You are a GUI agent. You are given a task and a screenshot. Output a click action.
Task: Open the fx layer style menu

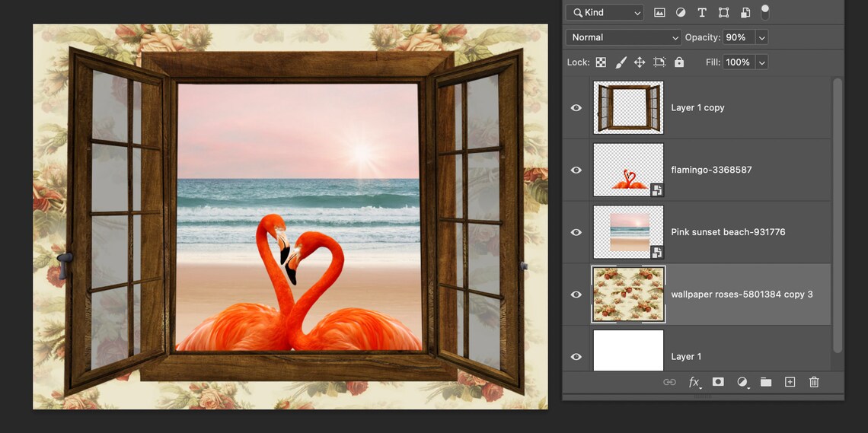click(694, 381)
